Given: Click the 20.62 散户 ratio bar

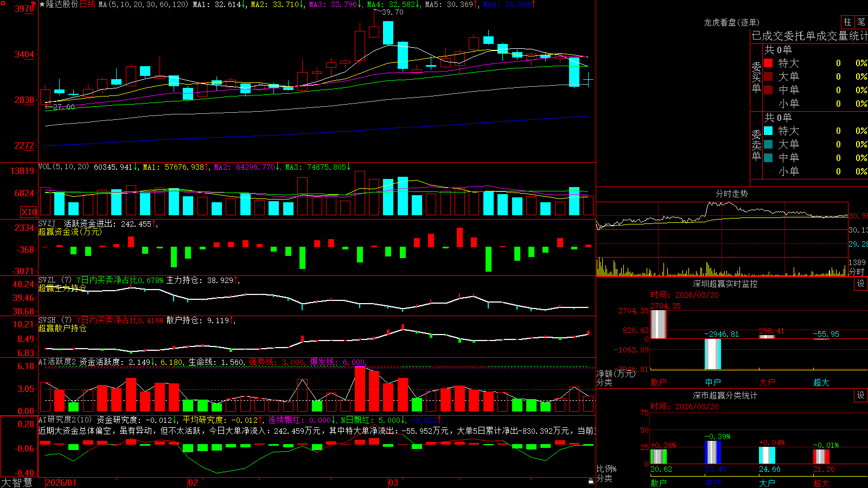Looking at the screenshot, I should click(x=659, y=457).
